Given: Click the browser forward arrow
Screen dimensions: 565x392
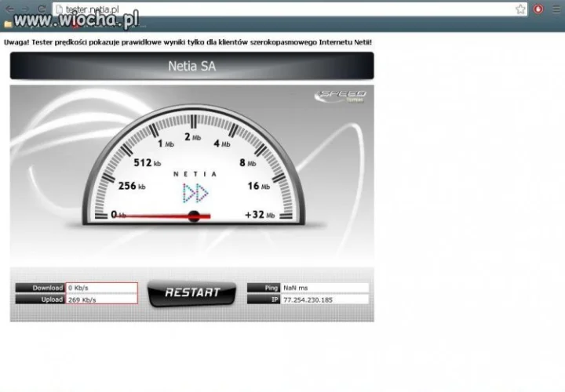Looking at the screenshot, I should click(26, 9).
